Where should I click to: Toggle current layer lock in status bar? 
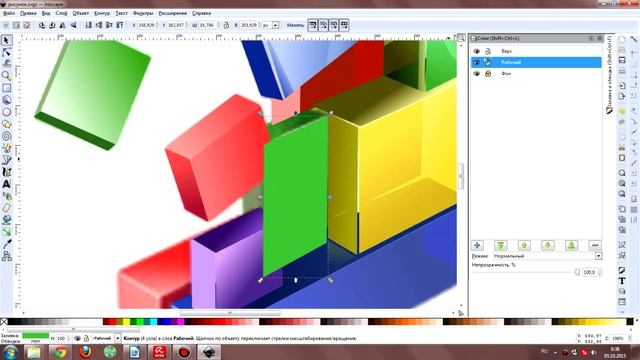click(86, 338)
